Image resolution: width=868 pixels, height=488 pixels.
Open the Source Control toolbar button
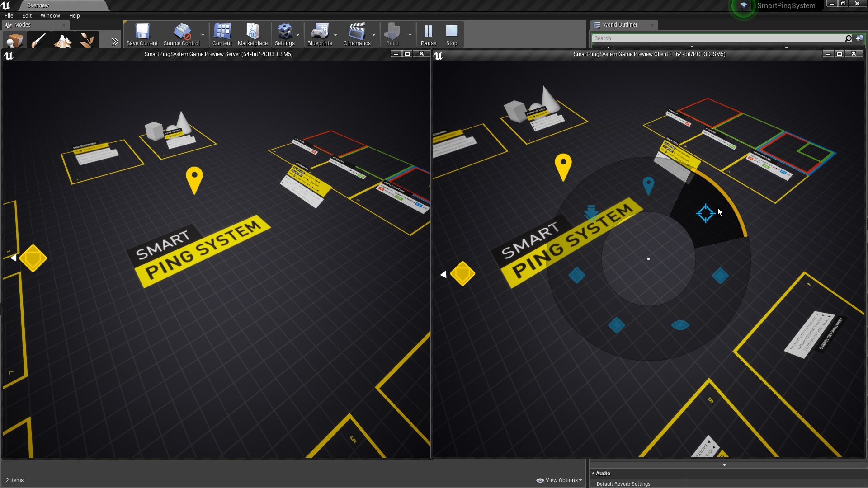click(x=181, y=35)
